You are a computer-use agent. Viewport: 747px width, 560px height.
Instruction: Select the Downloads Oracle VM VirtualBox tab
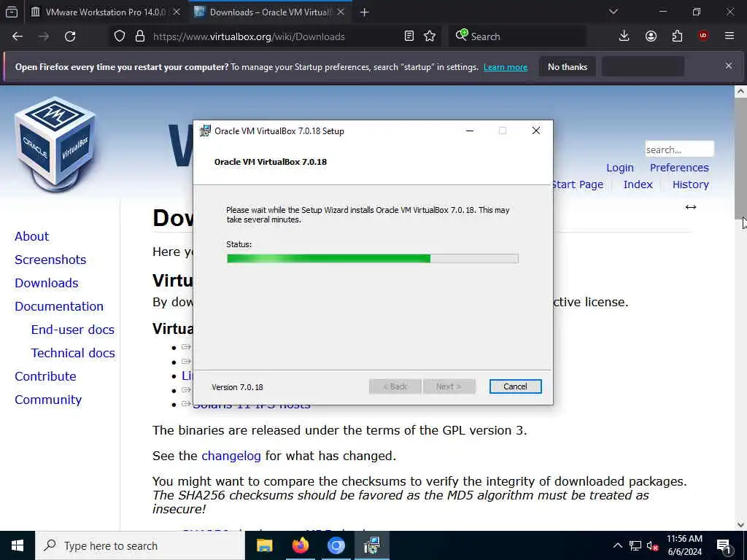270,12
